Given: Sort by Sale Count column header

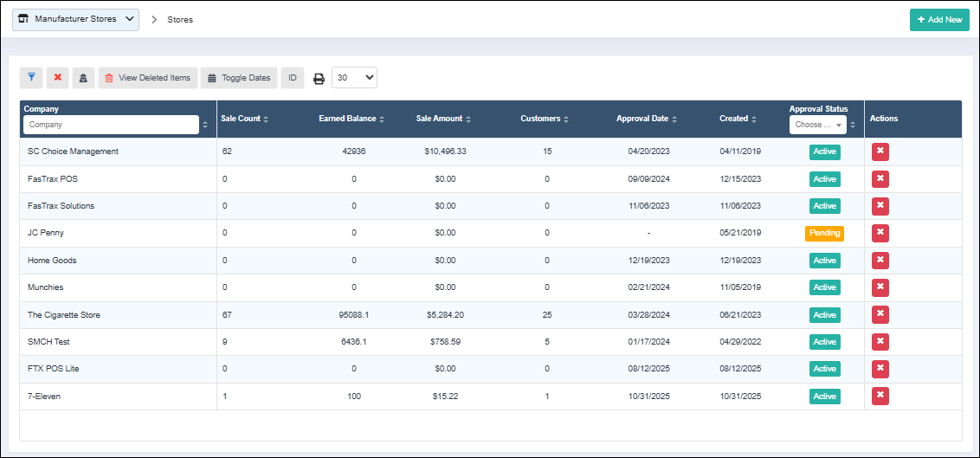Looking at the screenshot, I should click(x=244, y=119).
